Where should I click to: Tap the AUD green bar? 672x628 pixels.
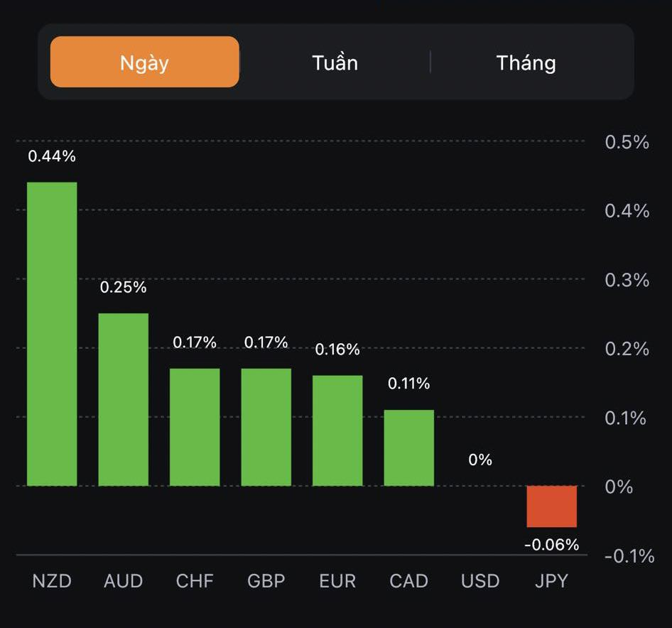(124, 399)
